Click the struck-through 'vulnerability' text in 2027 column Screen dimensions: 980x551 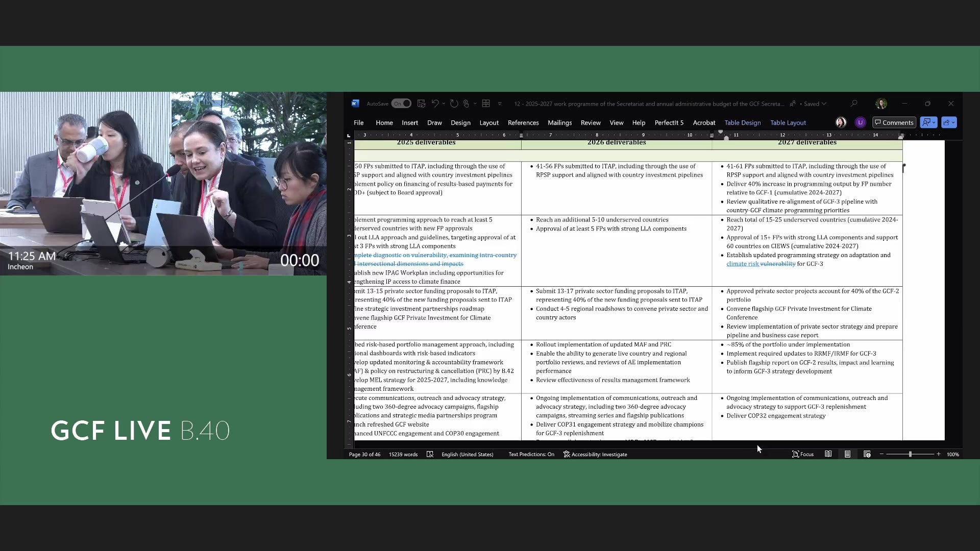[778, 264]
